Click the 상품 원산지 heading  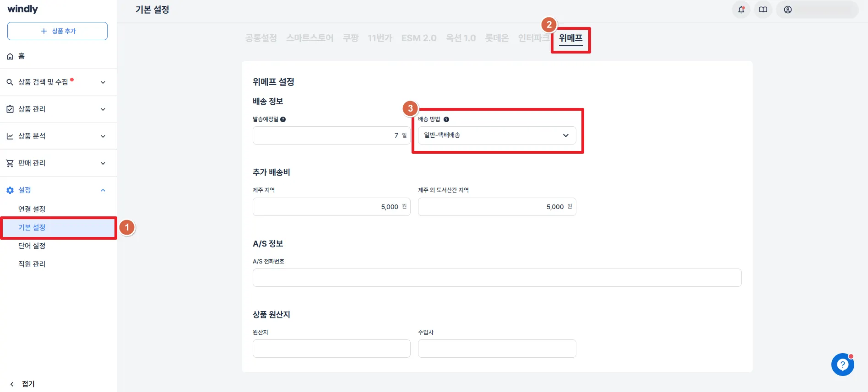[271, 315]
